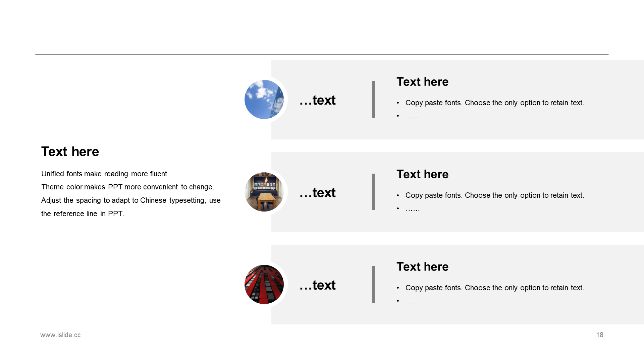
Task: Select the middle '...text' label
Action: point(317,192)
